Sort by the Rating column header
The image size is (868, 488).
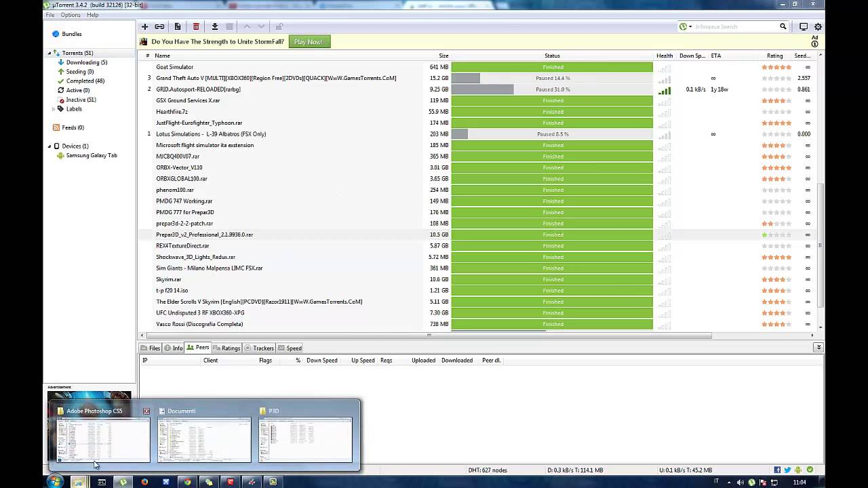point(775,56)
